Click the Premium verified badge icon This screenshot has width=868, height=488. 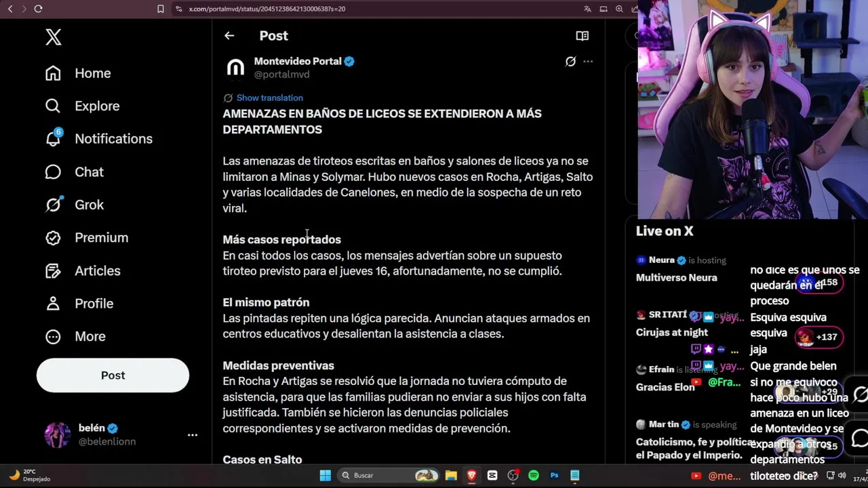click(53, 237)
